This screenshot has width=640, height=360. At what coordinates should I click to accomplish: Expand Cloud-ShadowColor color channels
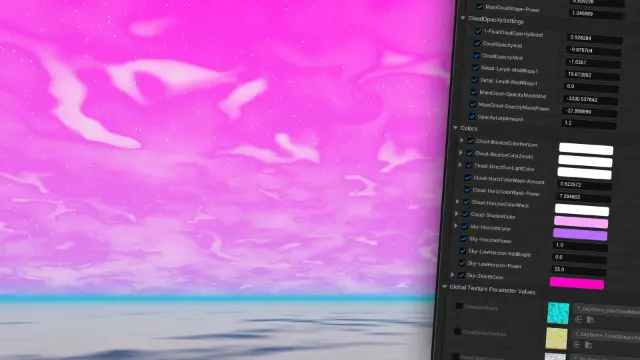tap(457, 213)
